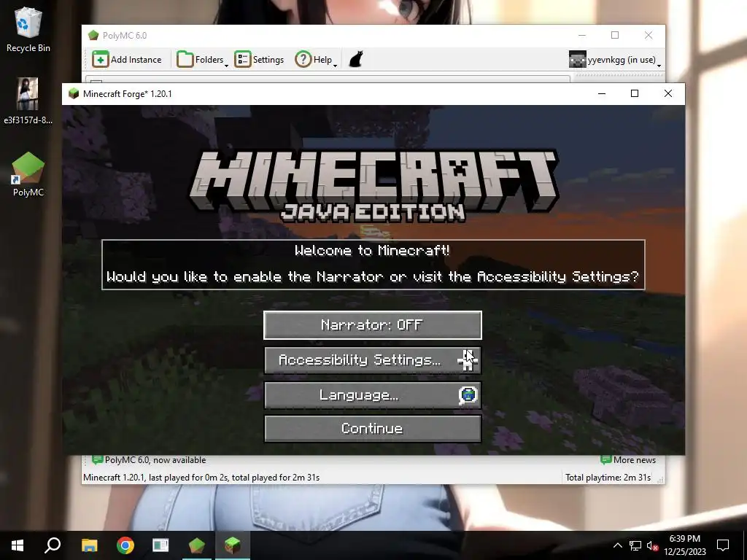Maximize the Minecraft Forge window
The height and width of the screenshot is (560, 747).
tap(635, 94)
